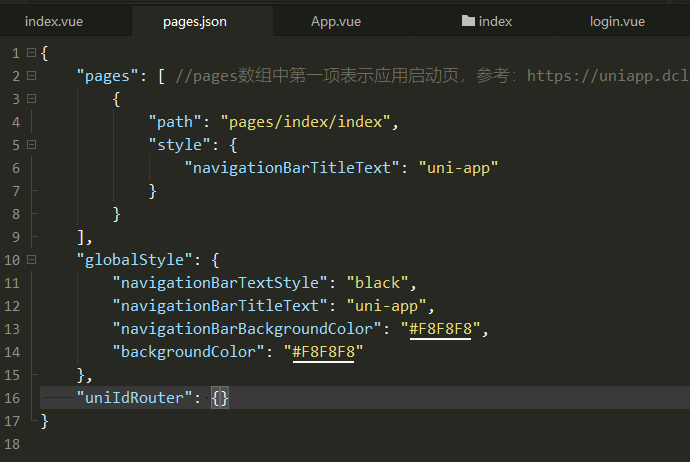
Task: Collapse the root object fold on line 1
Action: 31,53
